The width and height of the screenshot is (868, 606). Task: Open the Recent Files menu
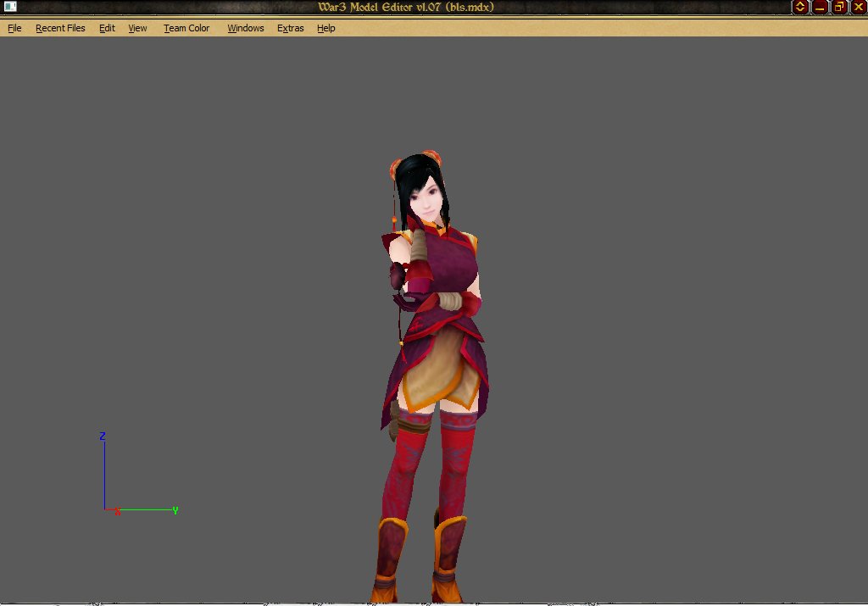(x=60, y=28)
